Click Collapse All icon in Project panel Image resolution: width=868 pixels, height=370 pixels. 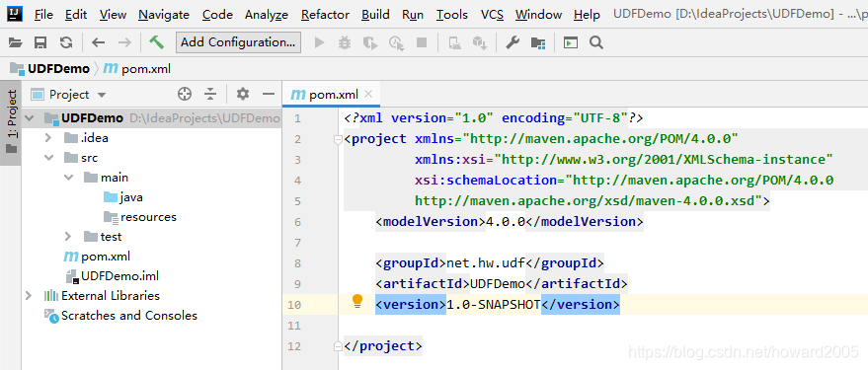point(210,94)
